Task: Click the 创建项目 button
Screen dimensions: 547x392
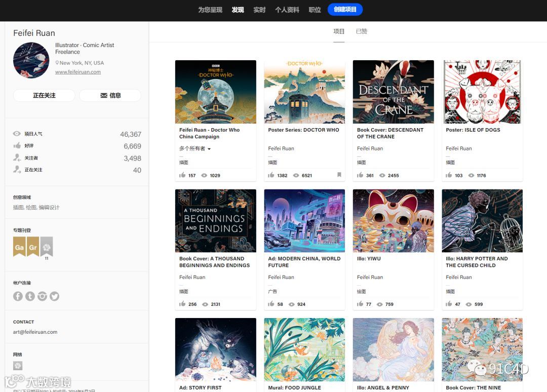Action: [x=345, y=10]
